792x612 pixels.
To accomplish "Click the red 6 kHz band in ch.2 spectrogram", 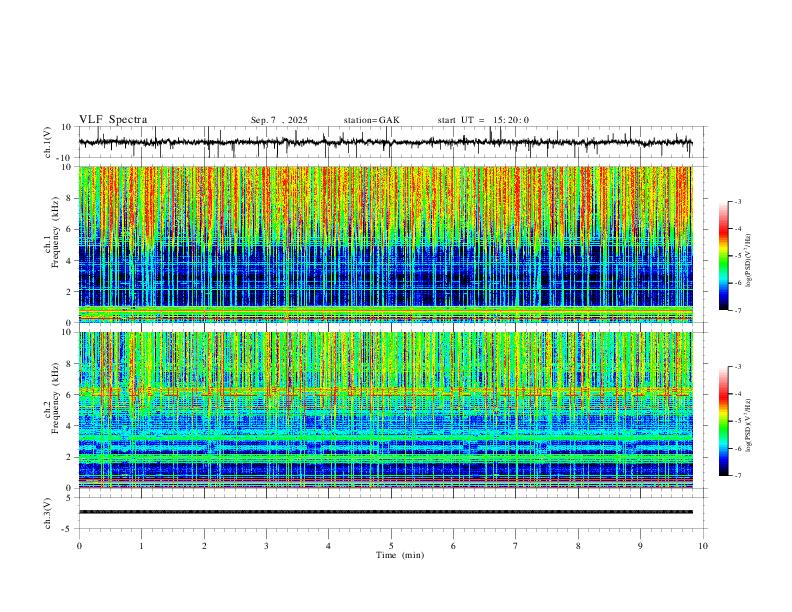I will pyautogui.click(x=385, y=392).
